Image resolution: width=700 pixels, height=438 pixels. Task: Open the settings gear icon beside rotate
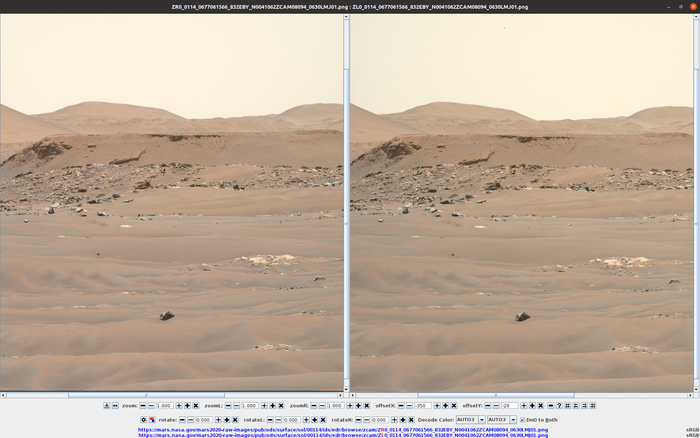pos(144,420)
